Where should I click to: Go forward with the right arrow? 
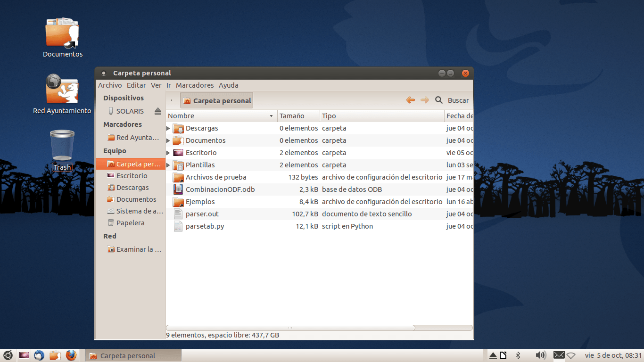pos(425,100)
